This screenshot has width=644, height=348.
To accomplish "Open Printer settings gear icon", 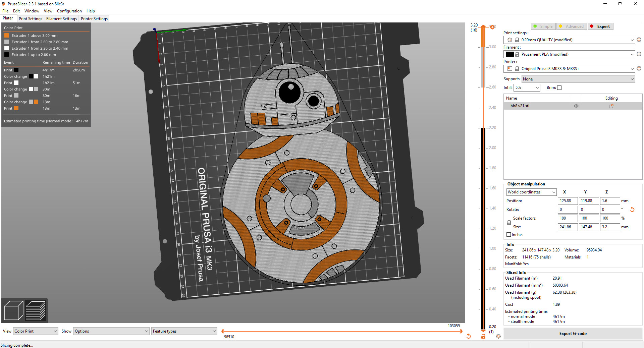I will pyautogui.click(x=639, y=68).
